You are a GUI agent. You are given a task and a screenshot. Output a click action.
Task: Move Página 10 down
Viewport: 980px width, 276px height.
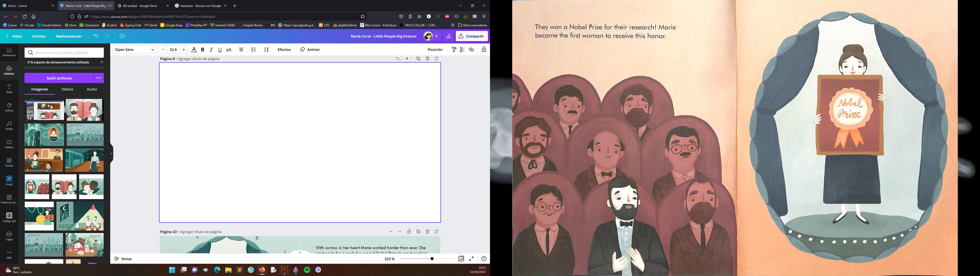(400, 231)
